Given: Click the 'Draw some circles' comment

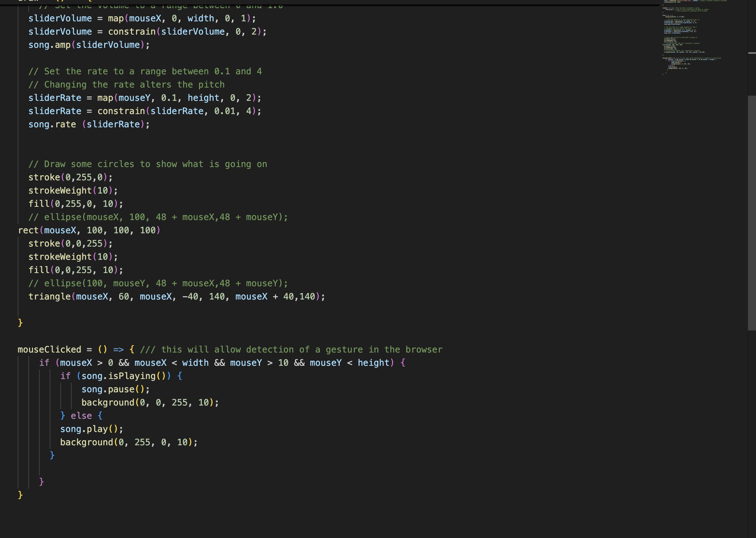Looking at the screenshot, I should pos(147,164).
